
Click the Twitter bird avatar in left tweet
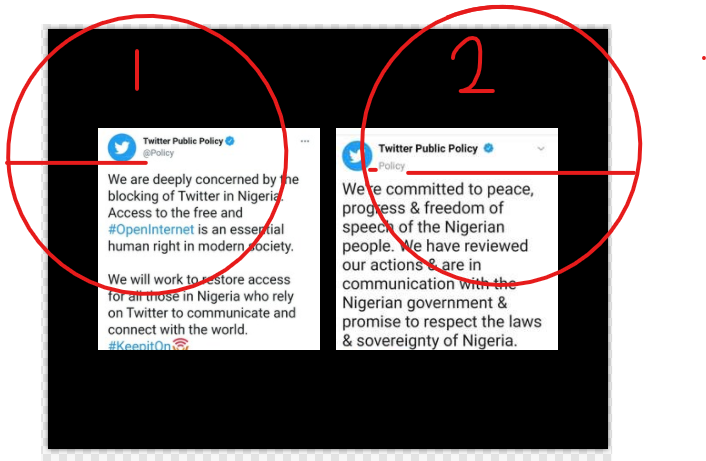pyautogui.click(x=122, y=147)
